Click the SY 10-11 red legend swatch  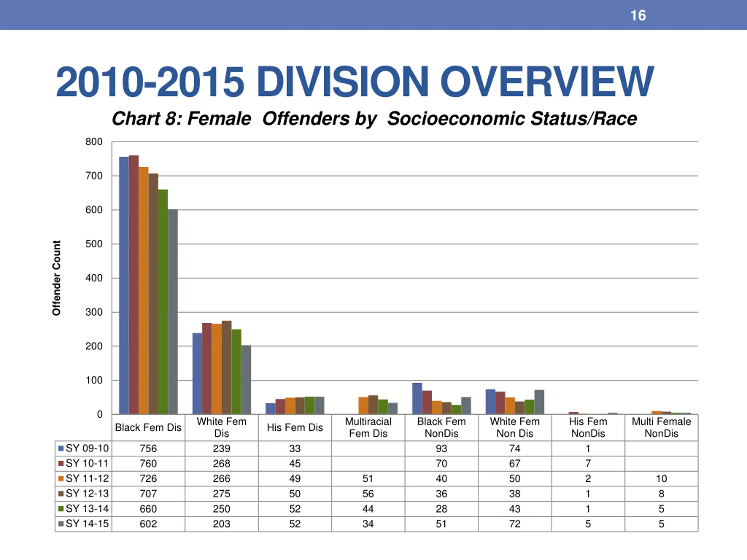[61, 463]
